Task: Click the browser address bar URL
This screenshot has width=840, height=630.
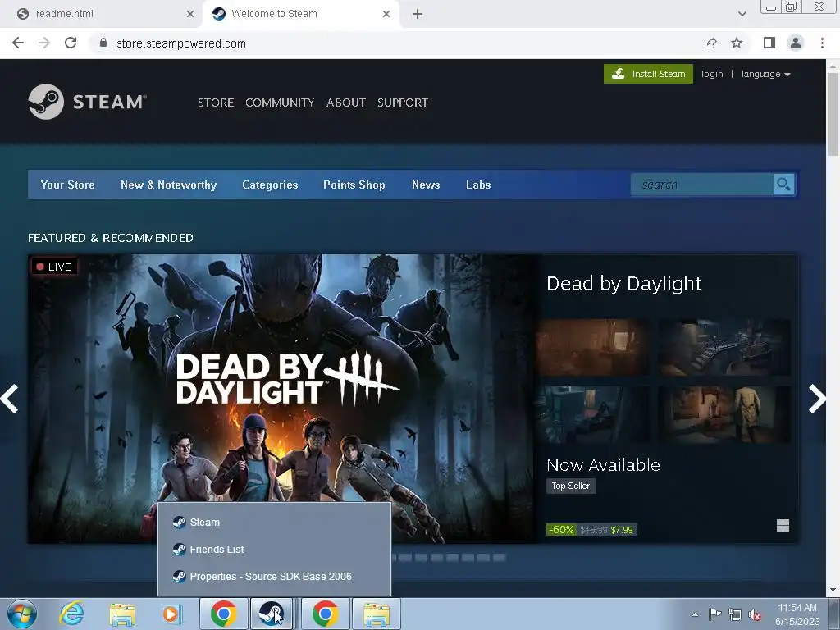Action: click(181, 43)
